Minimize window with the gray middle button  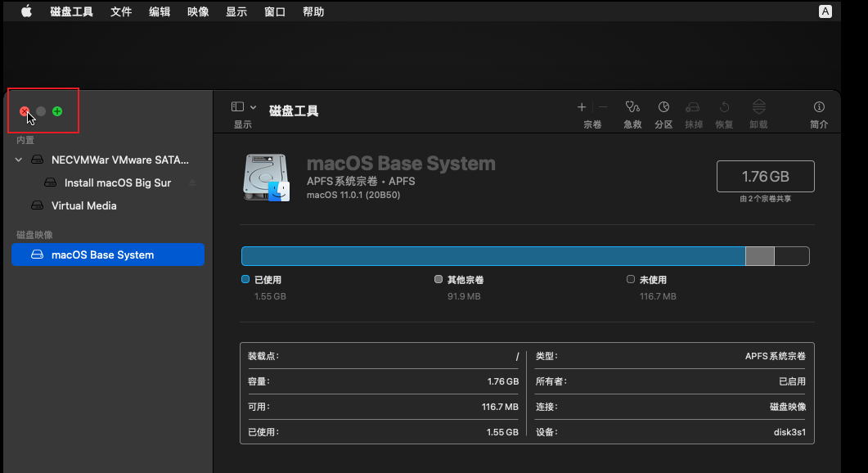pos(41,111)
